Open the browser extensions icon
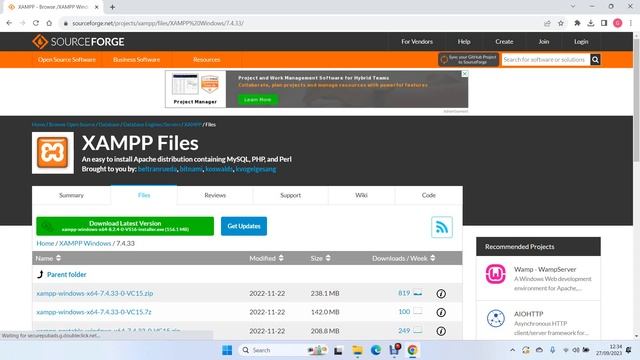The image size is (640, 360). 577,23
